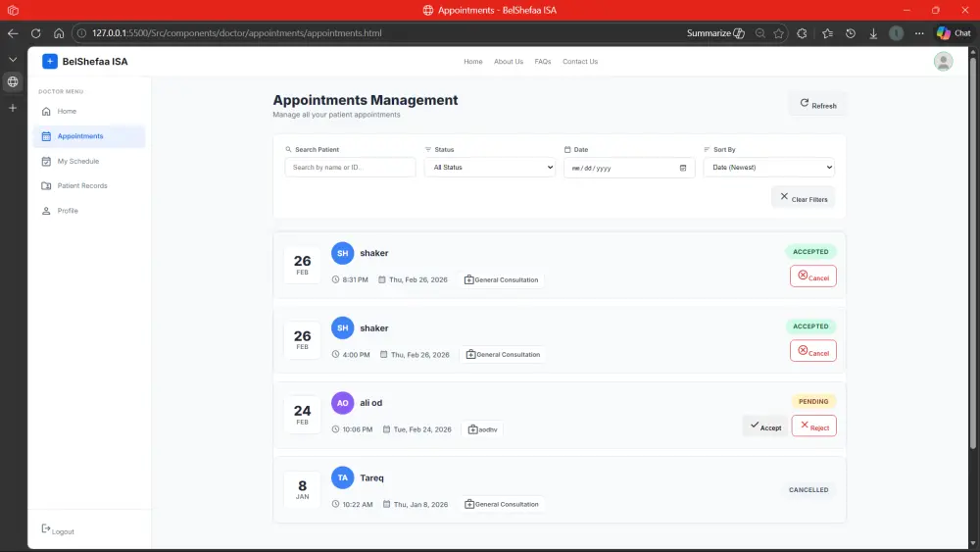Open Profile in the sidebar
Viewport: 980px width, 552px height.
coord(89,211)
